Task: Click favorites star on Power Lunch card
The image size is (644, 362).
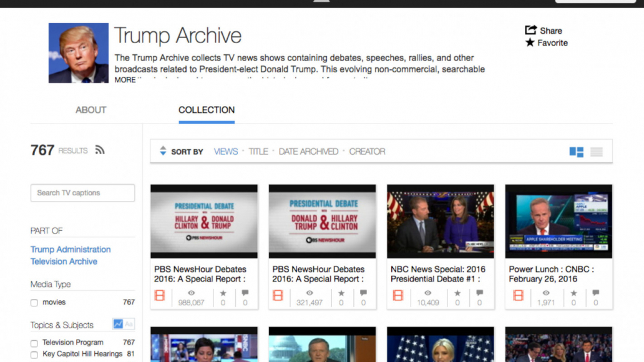Action: click(x=573, y=293)
